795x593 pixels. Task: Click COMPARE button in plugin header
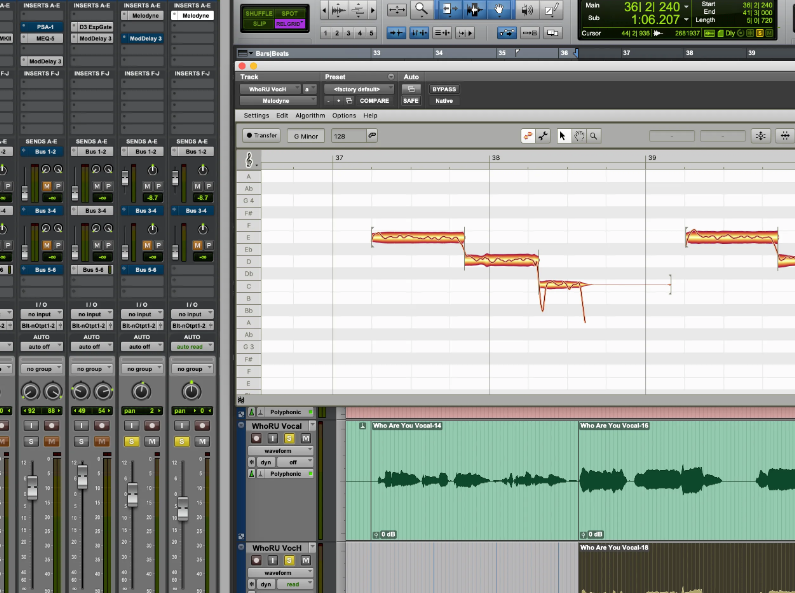point(374,101)
